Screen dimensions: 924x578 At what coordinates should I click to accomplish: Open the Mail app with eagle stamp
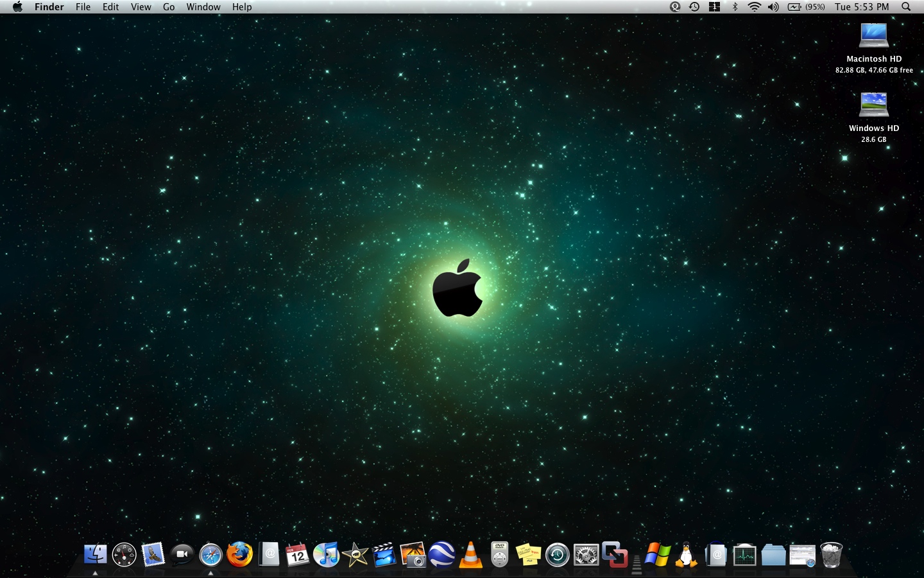(153, 555)
